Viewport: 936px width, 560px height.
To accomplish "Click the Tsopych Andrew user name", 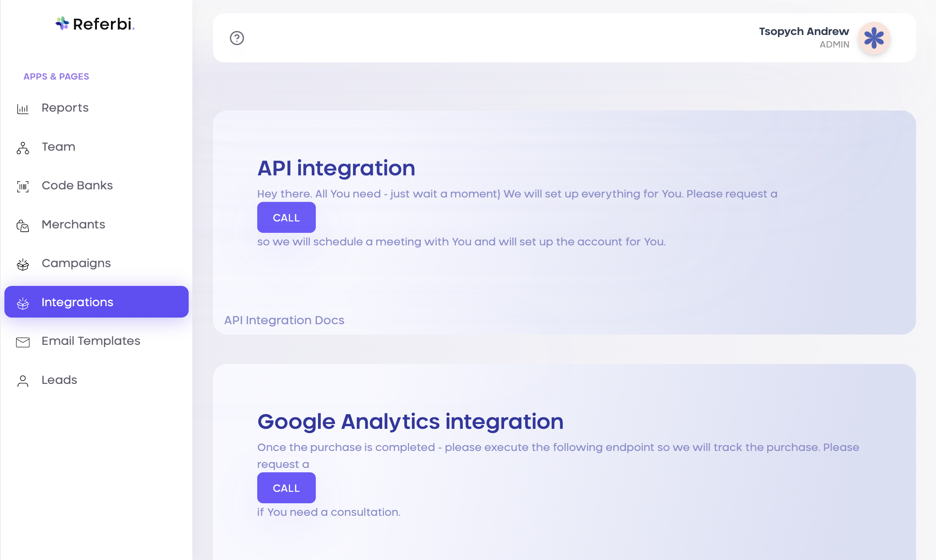I will pos(804,31).
